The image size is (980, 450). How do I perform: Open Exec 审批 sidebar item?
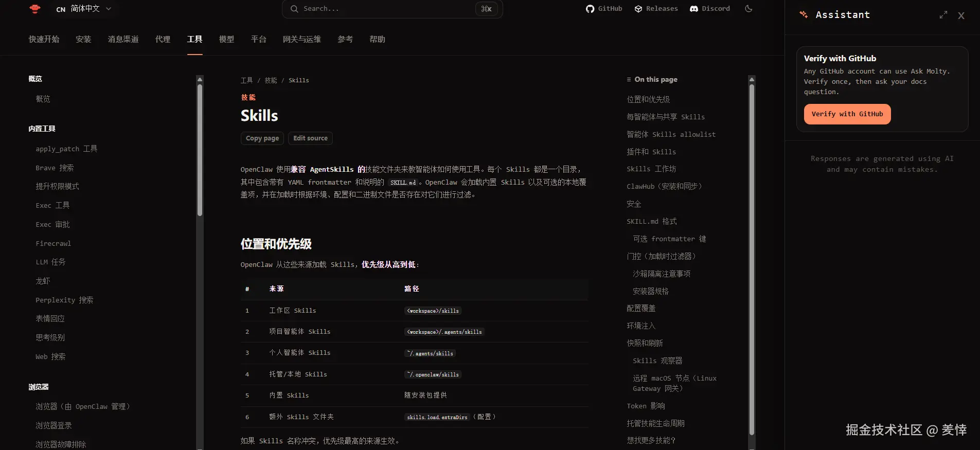(x=52, y=224)
